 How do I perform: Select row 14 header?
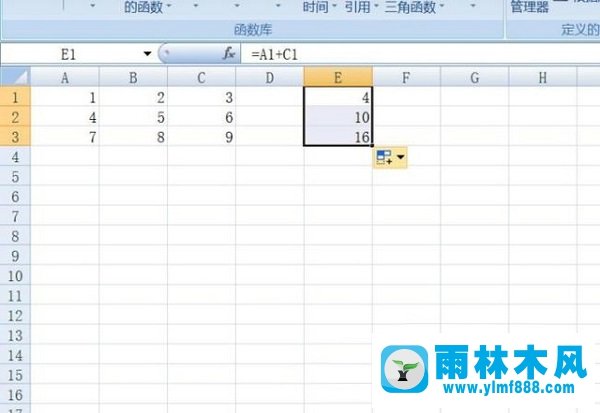15,356
